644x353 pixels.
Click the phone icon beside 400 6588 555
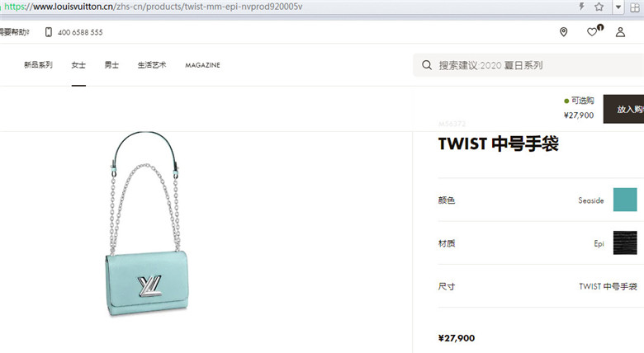click(x=49, y=32)
